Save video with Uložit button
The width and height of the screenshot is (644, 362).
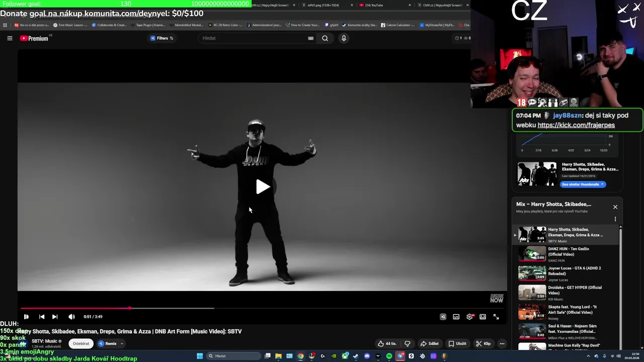coord(457,344)
